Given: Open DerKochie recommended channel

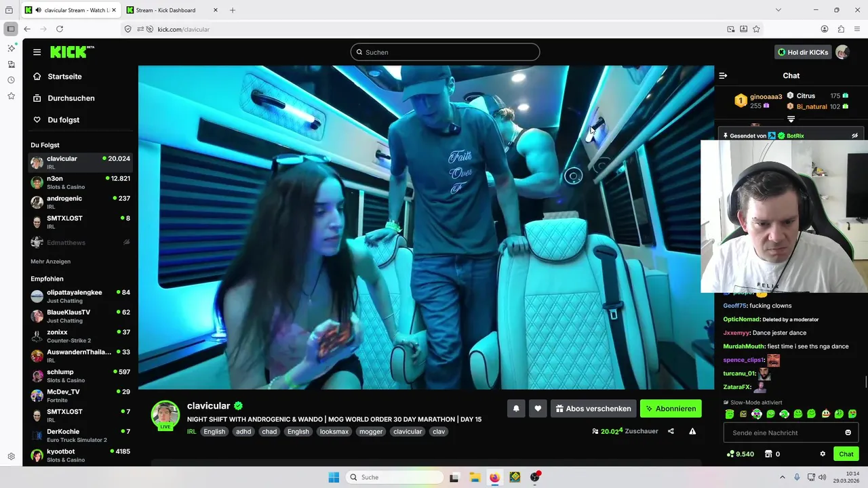Looking at the screenshot, I should (81, 435).
